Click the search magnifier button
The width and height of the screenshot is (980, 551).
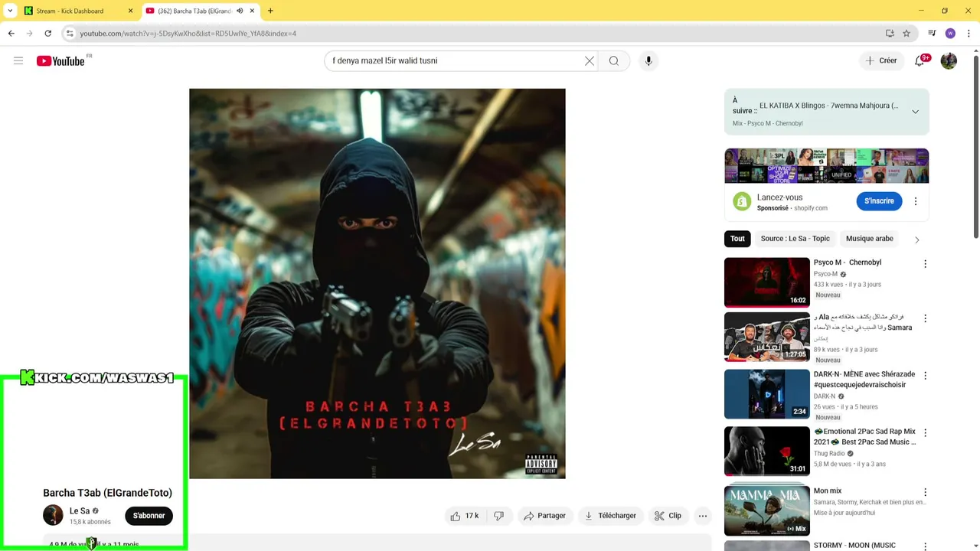[x=614, y=60]
